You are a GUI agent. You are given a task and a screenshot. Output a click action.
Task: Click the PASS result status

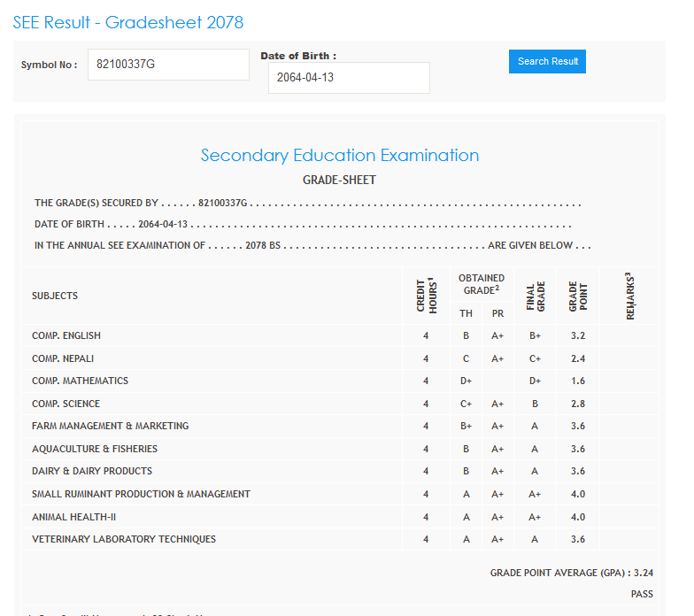pyautogui.click(x=642, y=594)
